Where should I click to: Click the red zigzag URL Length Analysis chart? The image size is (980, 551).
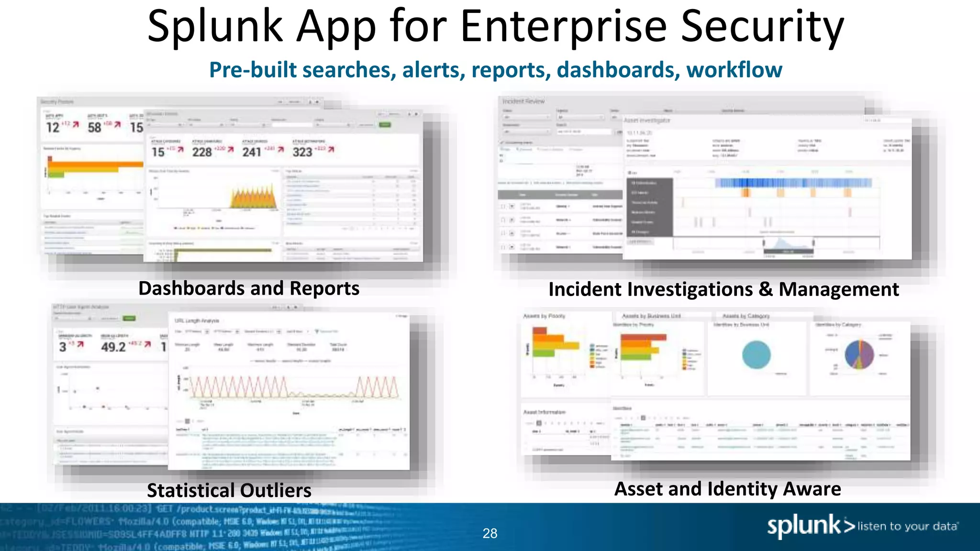pos(294,387)
